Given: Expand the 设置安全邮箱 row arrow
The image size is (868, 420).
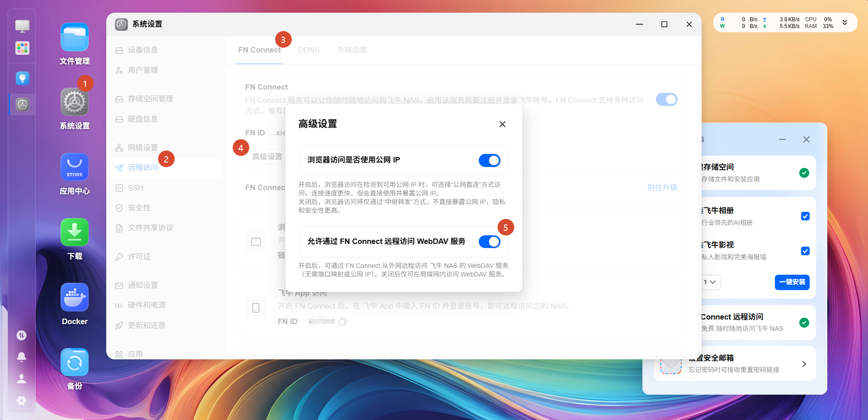Looking at the screenshot, I should coord(804,364).
